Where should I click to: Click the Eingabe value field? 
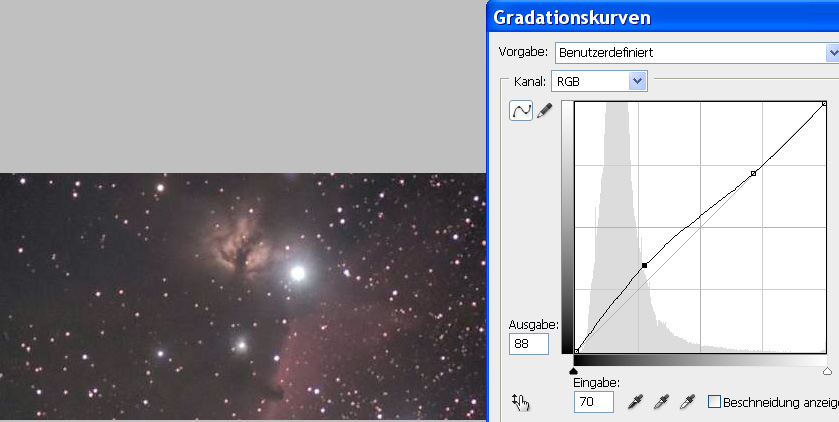click(x=593, y=402)
